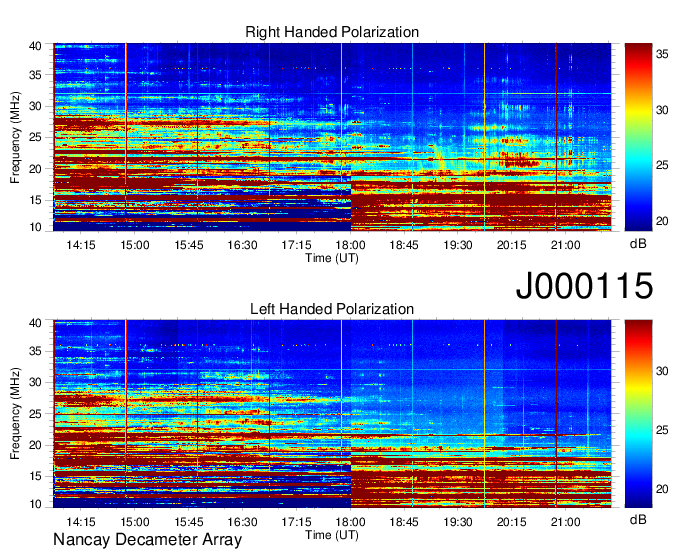Click the 25 frequency tick of the Right Handed plot

point(35,137)
